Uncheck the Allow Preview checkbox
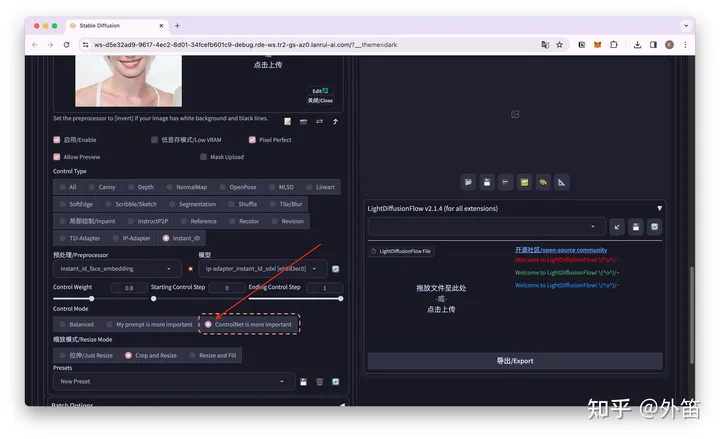The width and height of the screenshot is (720, 439). [56, 157]
